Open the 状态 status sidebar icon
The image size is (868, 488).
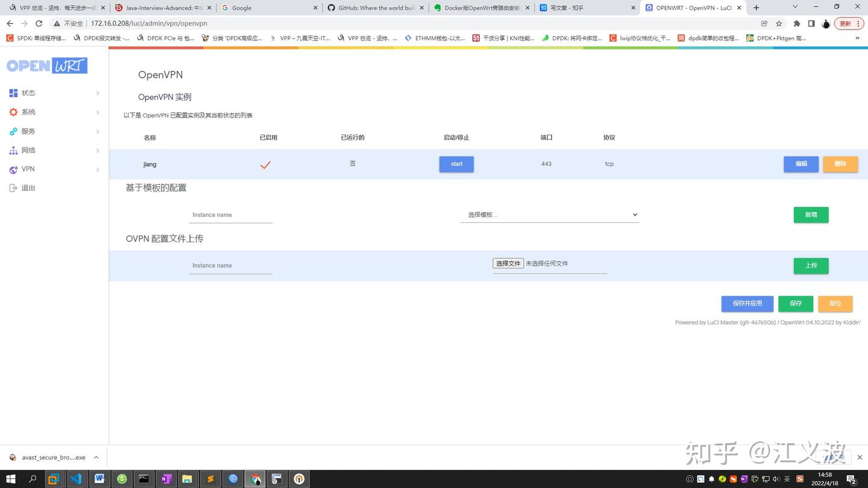coord(13,93)
